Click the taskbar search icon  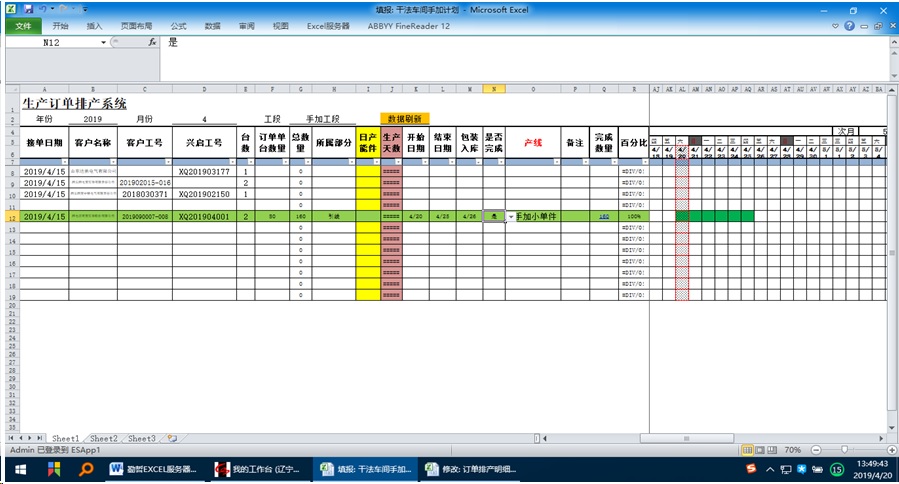tap(86, 468)
